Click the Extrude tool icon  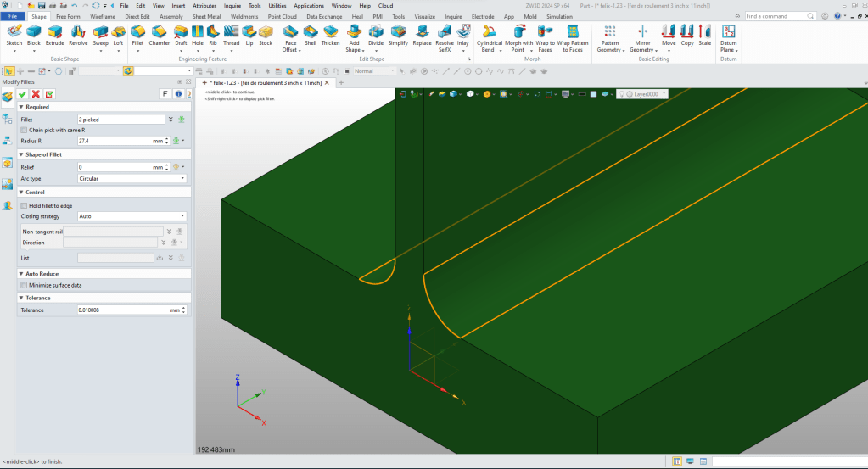click(54, 33)
